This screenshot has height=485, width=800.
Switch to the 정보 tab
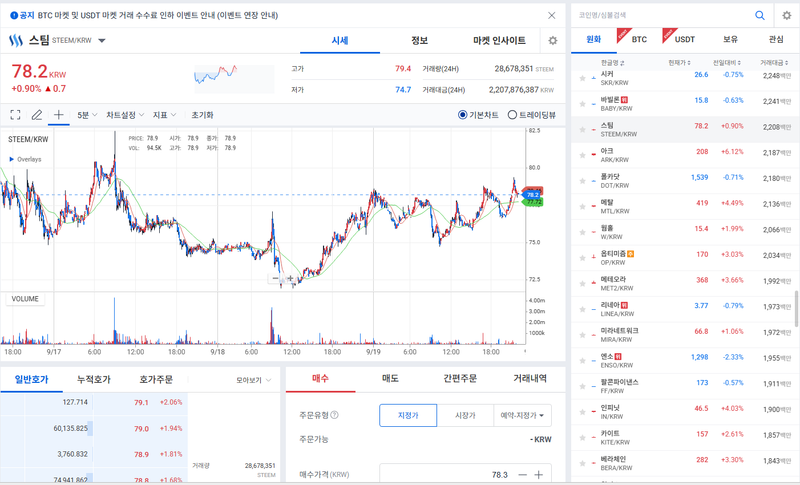(419, 40)
